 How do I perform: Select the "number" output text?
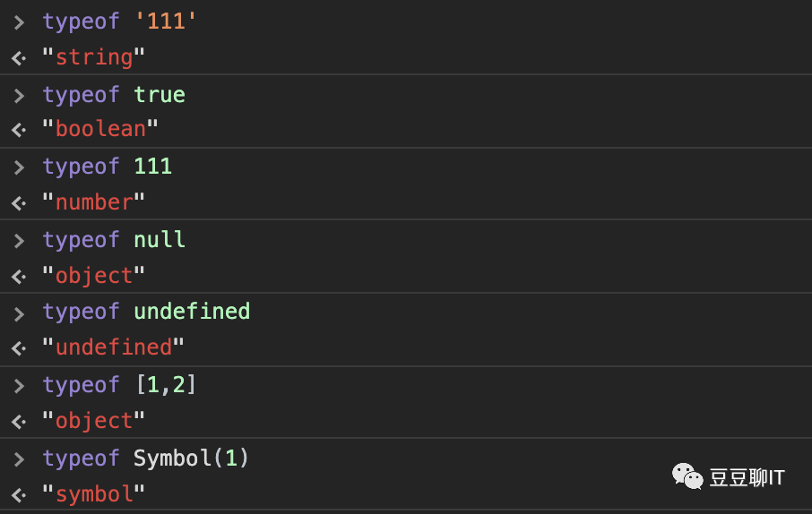[93, 203]
